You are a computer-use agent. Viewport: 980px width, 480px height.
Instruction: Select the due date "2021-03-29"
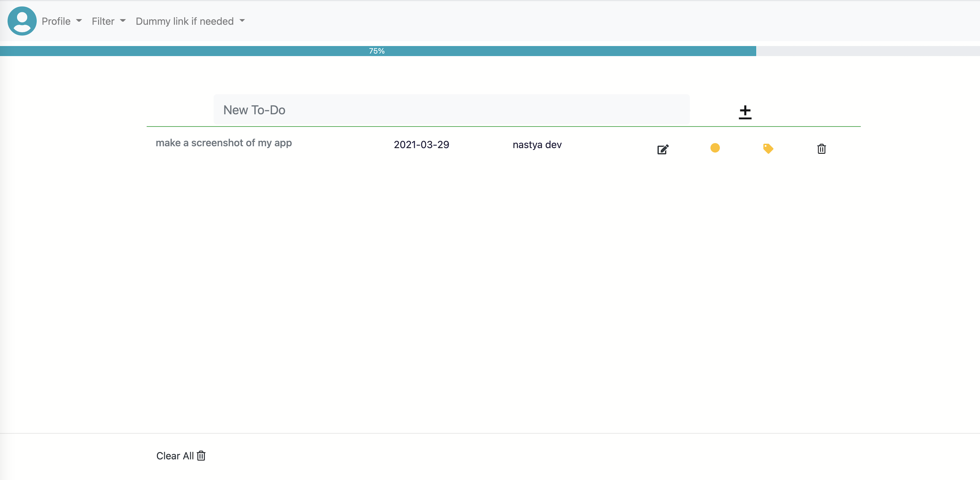[x=422, y=145]
